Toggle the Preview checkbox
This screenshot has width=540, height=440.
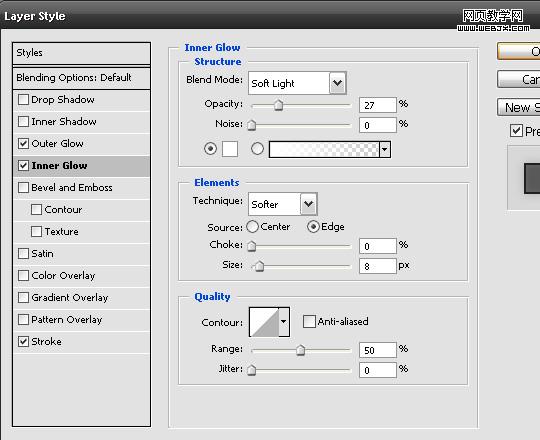[x=516, y=131]
